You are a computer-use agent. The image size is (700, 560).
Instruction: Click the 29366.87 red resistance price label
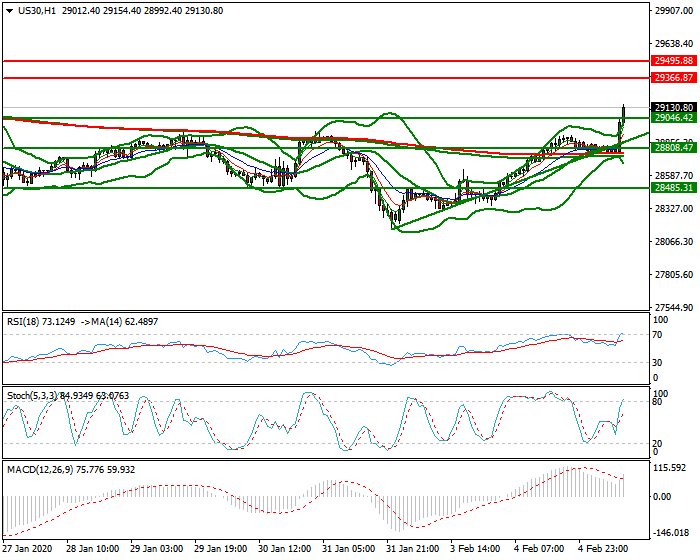pos(674,78)
